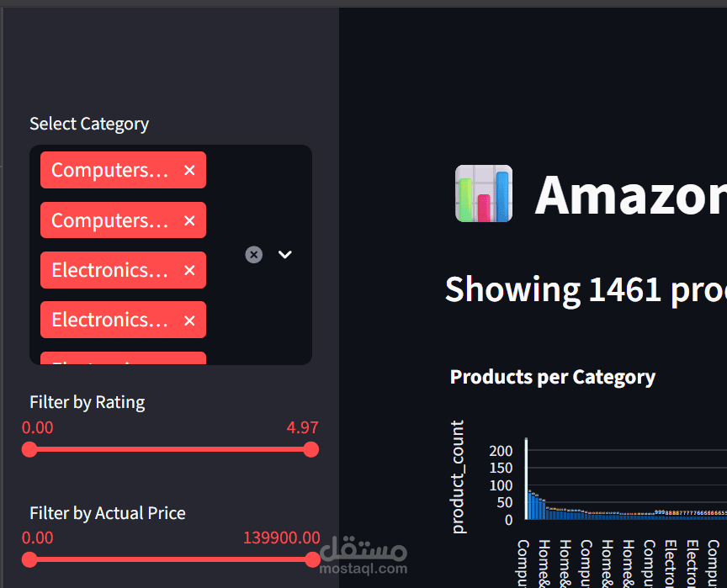This screenshot has width=727, height=588.
Task: Open the Select Category dropdown chevron
Action: point(284,254)
